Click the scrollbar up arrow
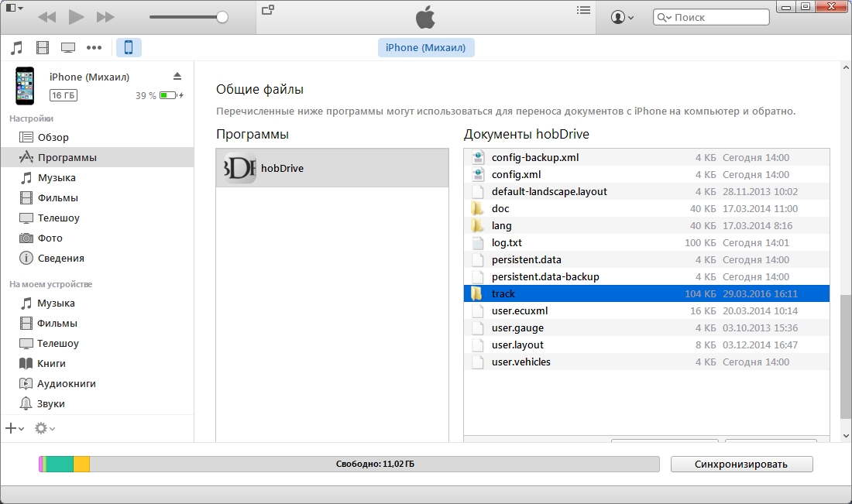 (x=846, y=68)
